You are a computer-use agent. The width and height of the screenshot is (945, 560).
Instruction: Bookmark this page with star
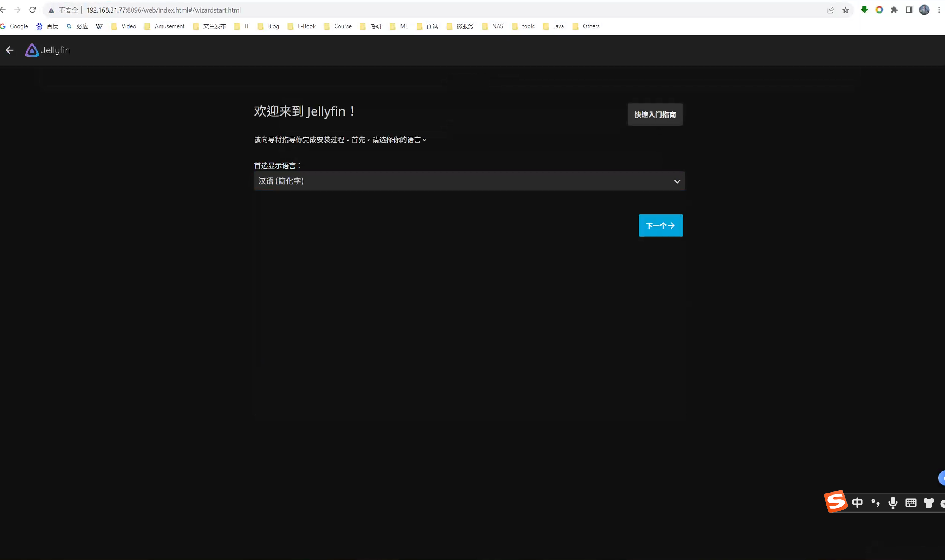[846, 10]
